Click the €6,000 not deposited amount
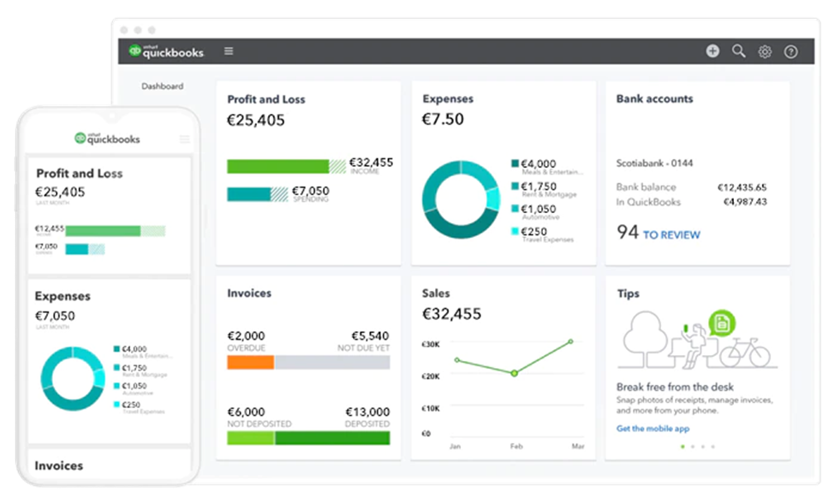The image size is (835, 504). click(246, 412)
